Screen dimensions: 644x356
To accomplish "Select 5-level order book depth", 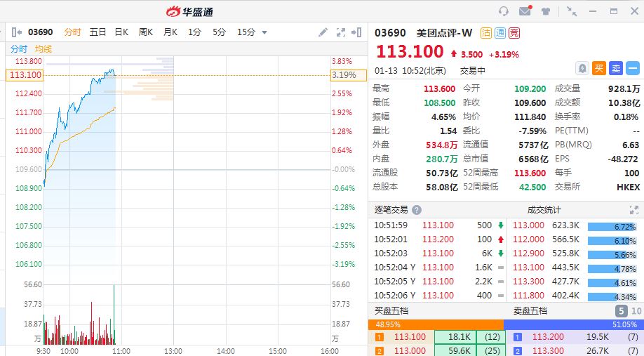I will point(622,311).
